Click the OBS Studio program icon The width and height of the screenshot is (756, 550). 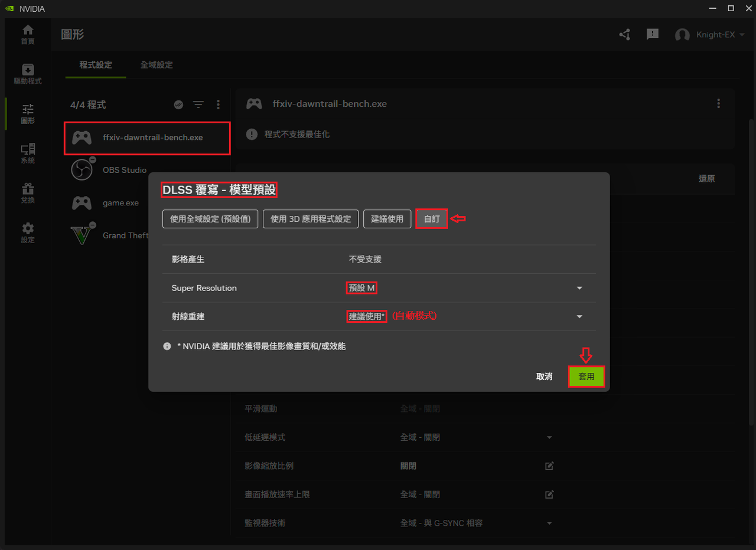click(82, 170)
